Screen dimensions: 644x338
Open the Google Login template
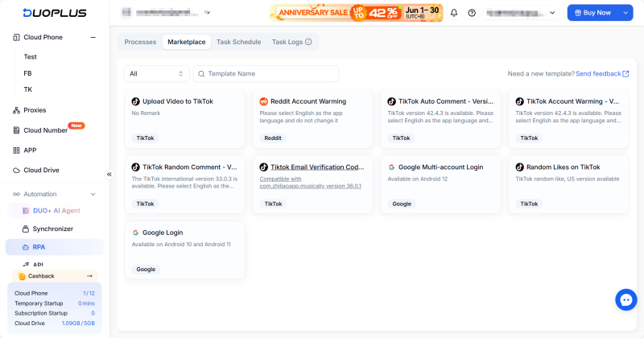[x=185, y=250]
